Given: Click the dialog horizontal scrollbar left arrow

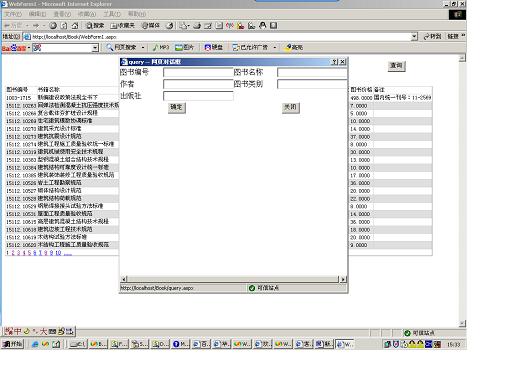Looking at the screenshot, I should pyautogui.click(x=124, y=279).
